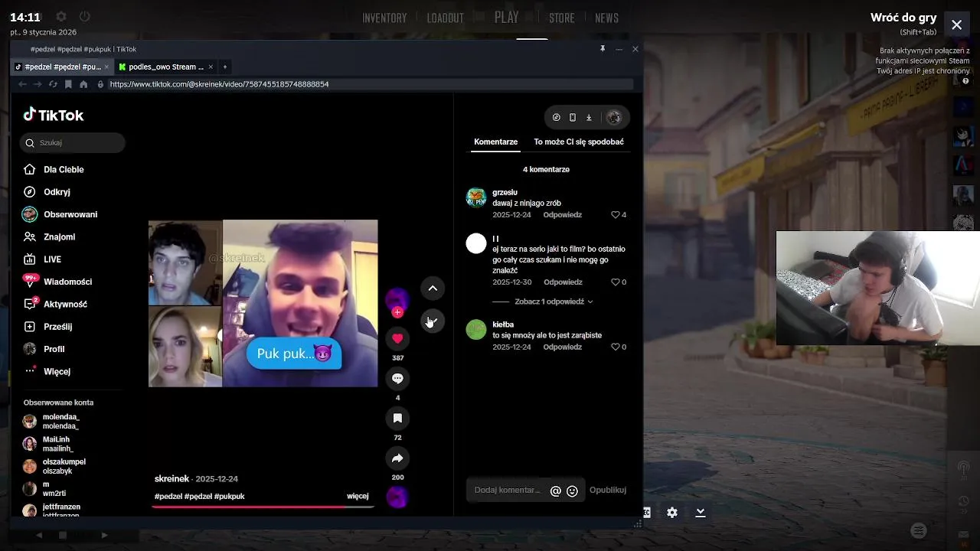This screenshot has height=551, width=980.
Task: Go to the LIVE section
Action: (42, 259)
